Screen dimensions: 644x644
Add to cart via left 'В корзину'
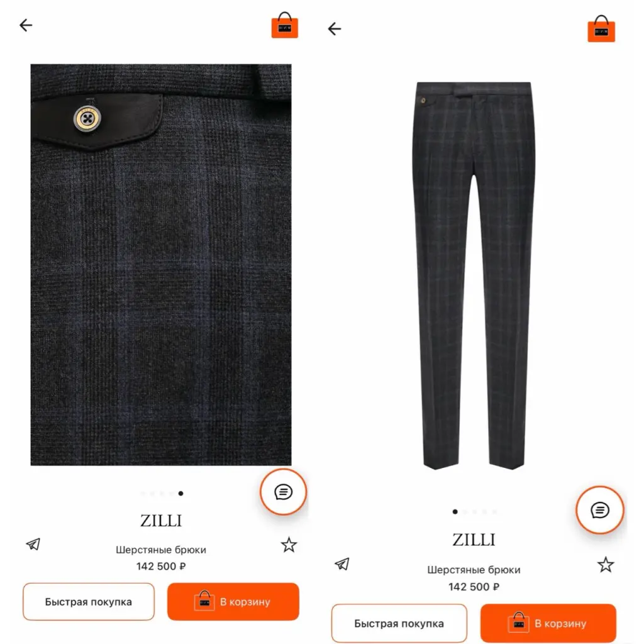tap(233, 602)
